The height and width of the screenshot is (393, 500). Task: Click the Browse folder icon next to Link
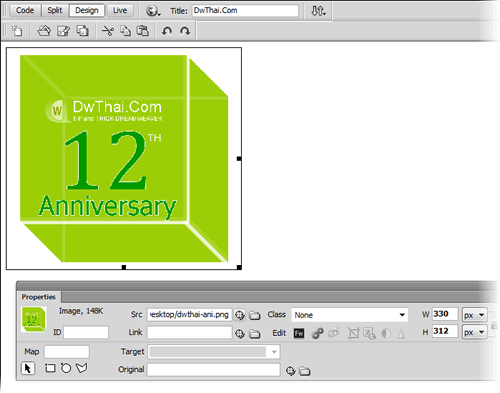pyautogui.click(x=255, y=334)
